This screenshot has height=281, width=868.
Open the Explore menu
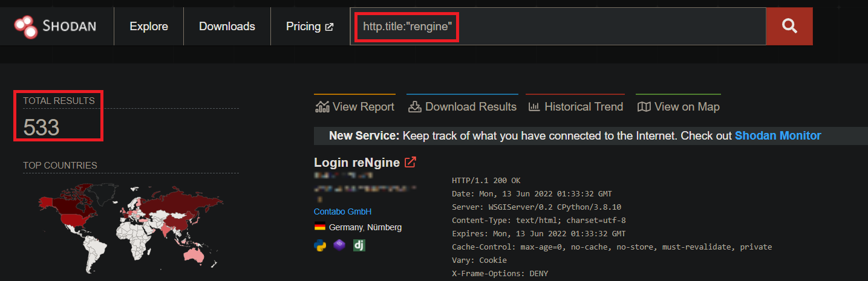tap(149, 27)
